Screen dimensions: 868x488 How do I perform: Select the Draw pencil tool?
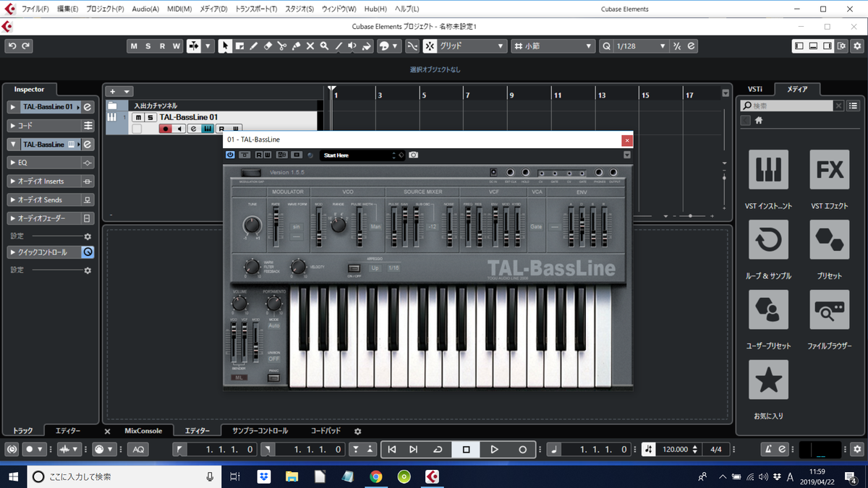point(253,46)
